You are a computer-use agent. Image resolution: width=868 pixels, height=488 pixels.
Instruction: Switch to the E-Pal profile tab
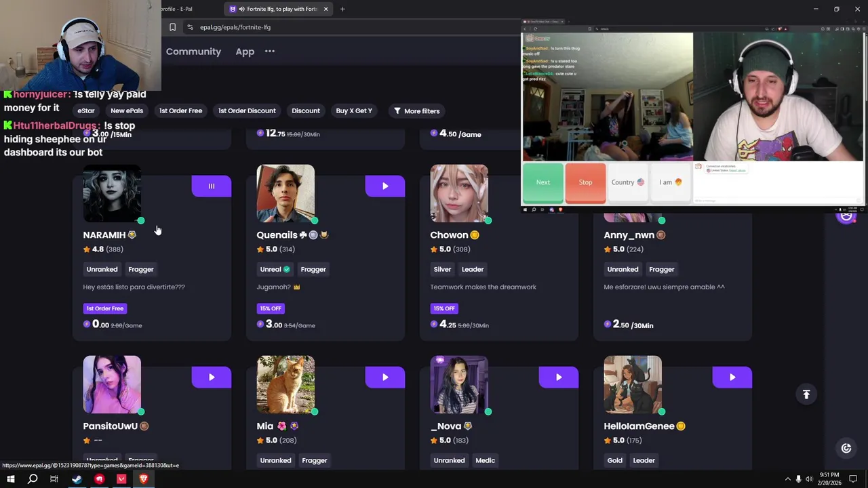pyautogui.click(x=177, y=9)
